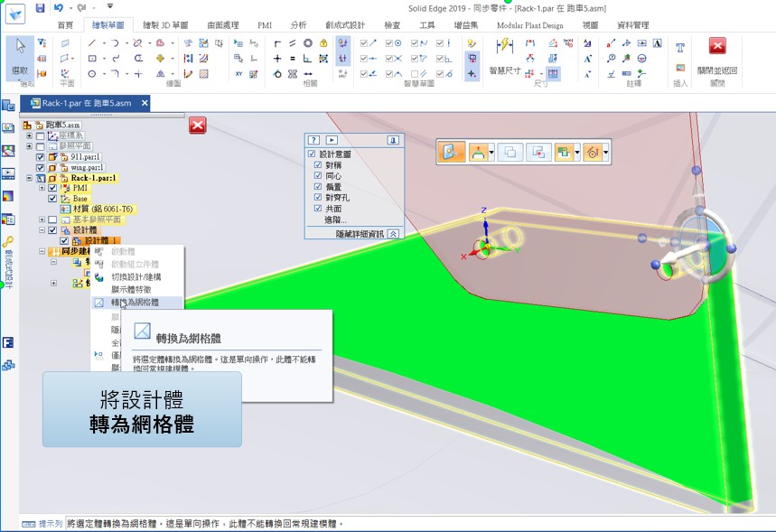This screenshot has height=532, width=776.
Task: Select the 材質 (鋁 6061-T6) tree item
Action: (98, 210)
